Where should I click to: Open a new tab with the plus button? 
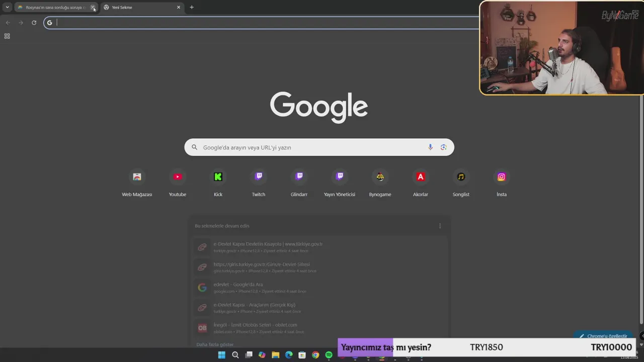point(192,7)
